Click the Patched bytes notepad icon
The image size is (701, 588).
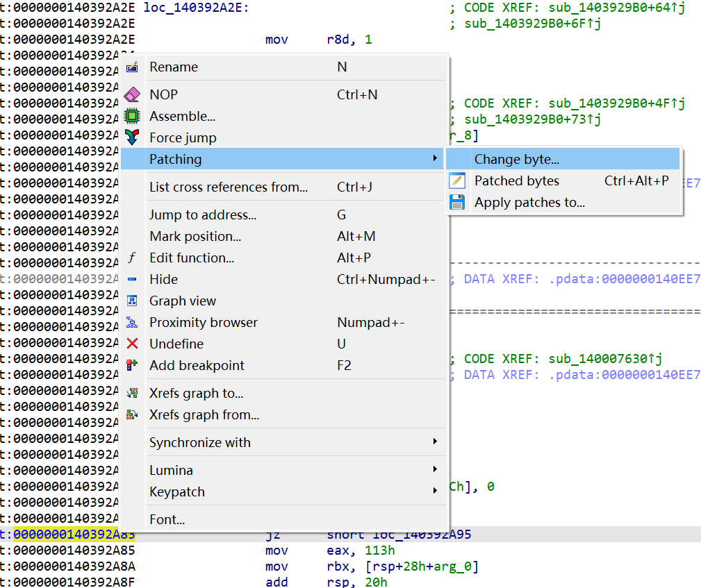coord(456,180)
